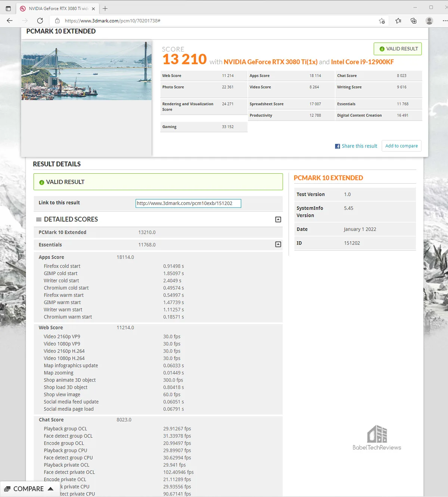
Task: Click Rendering and Visualization Score tile
Action: tap(204, 107)
